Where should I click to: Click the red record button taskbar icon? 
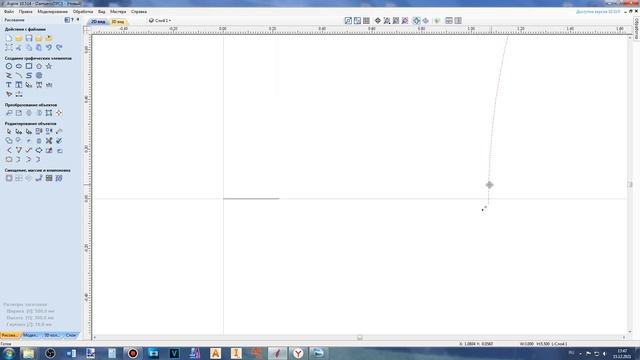pos(133,353)
